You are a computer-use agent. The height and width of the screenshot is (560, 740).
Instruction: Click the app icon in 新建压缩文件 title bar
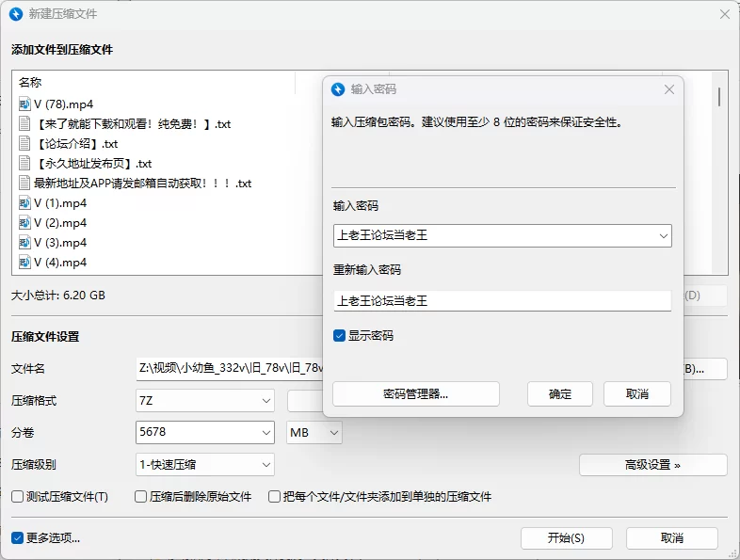[16, 14]
